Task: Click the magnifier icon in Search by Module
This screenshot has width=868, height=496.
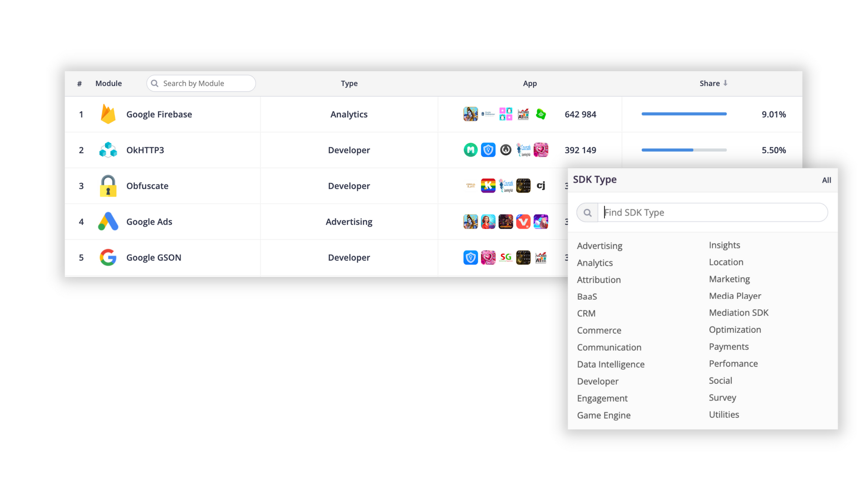Action: click(155, 83)
